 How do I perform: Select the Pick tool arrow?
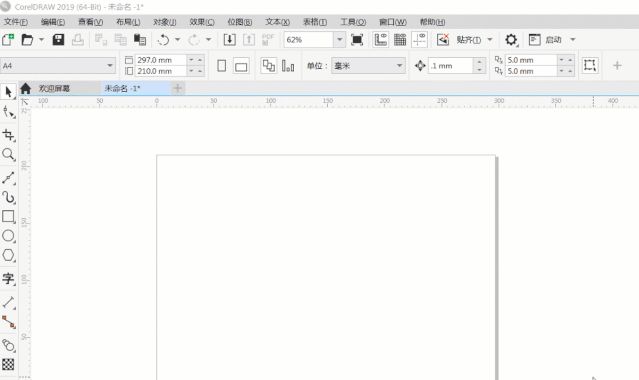click(8, 92)
